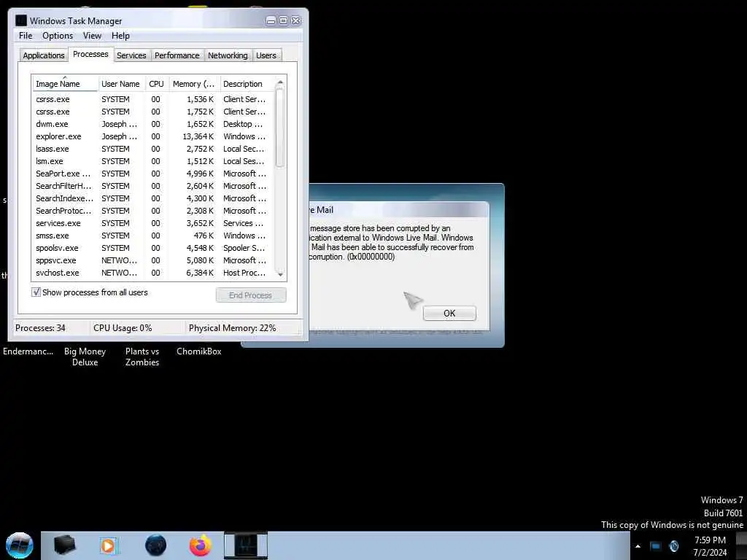Click the Task Manager title bar icon
Screen dimensions: 747x560
[x=21, y=20]
